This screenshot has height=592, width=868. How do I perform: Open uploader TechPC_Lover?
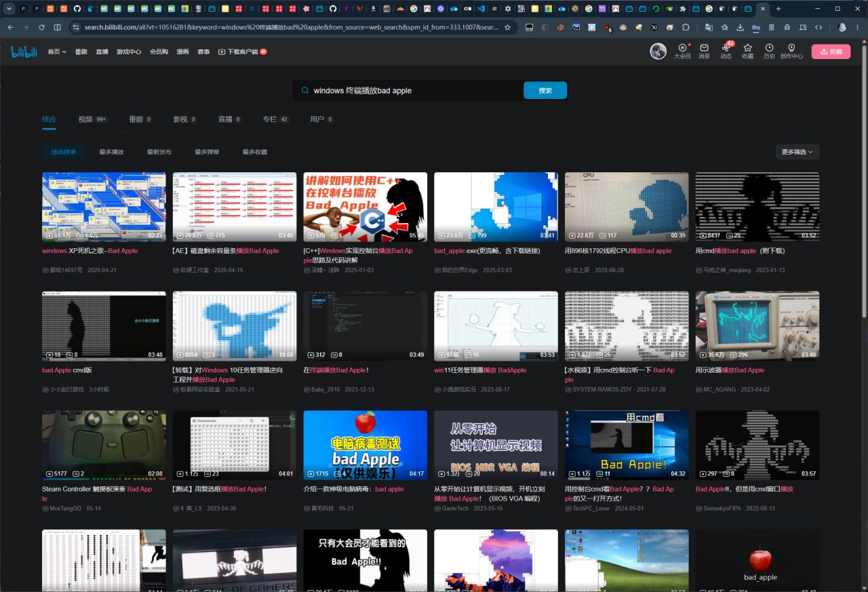click(x=587, y=508)
